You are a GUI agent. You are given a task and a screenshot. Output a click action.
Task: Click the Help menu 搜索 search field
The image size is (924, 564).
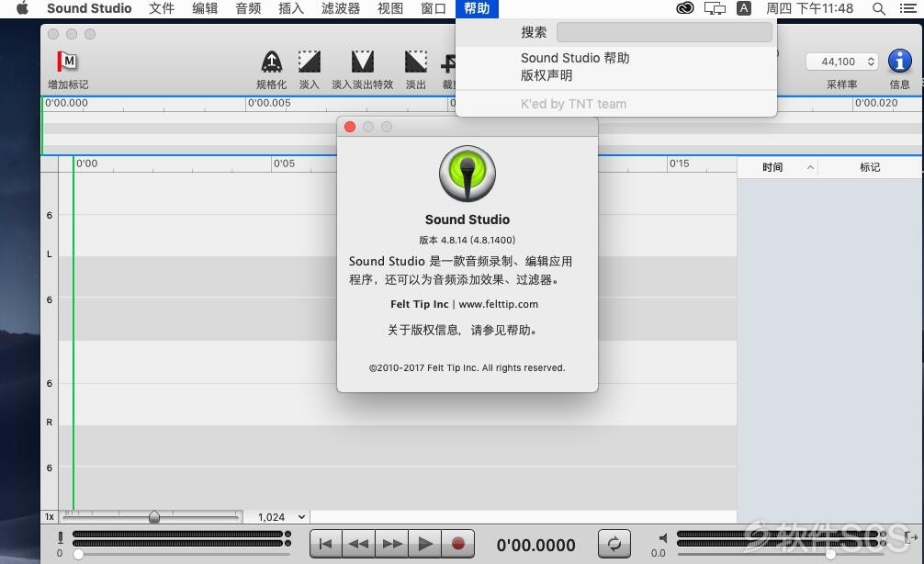(x=664, y=32)
